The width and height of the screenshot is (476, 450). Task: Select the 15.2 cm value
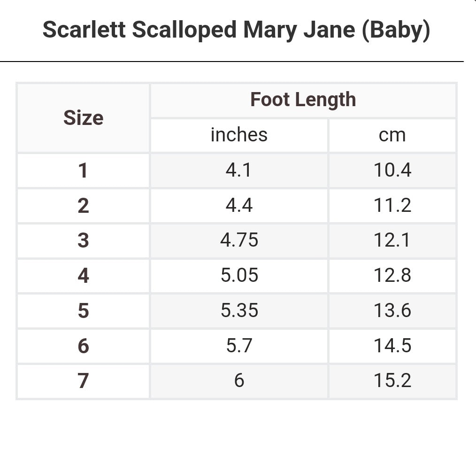[392, 380]
